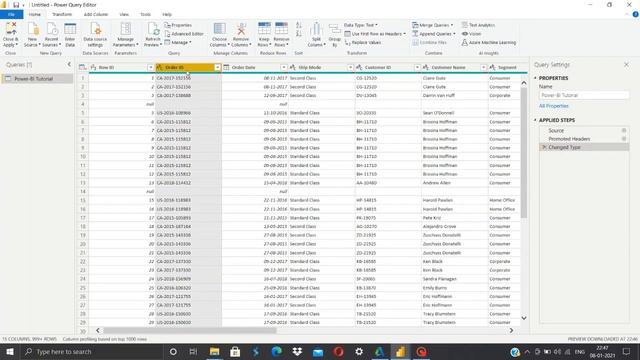The width and height of the screenshot is (640, 360).
Task: Open Recent Sources icon
Action: click(51, 30)
